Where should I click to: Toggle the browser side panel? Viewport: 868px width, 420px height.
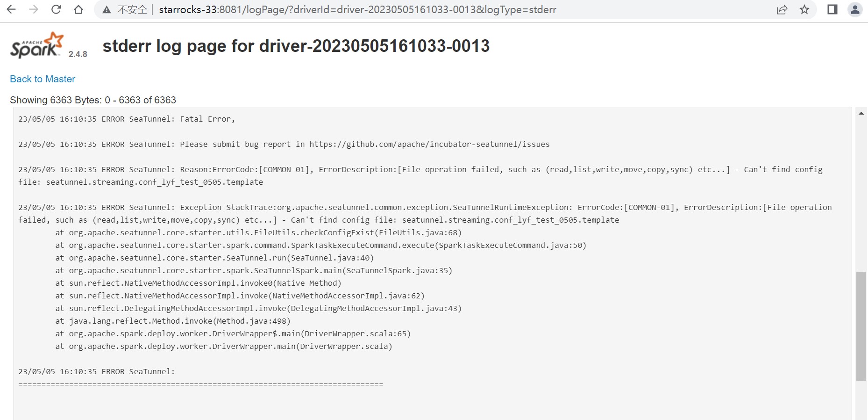pos(832,9)
